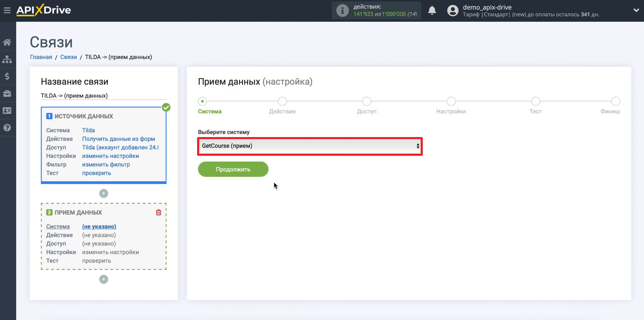Screen dimensions: 644x320
Task: Click the plus button below the data receiver block
Action: [x=104, y=280]
